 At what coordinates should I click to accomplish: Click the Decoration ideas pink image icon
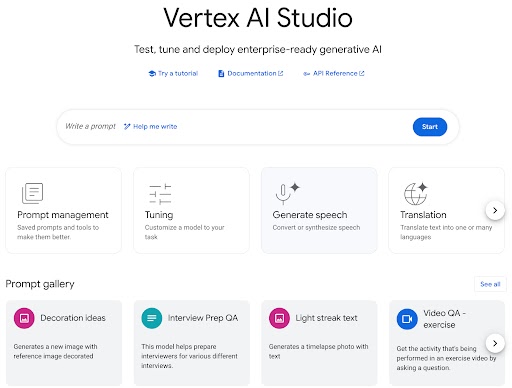24,318
